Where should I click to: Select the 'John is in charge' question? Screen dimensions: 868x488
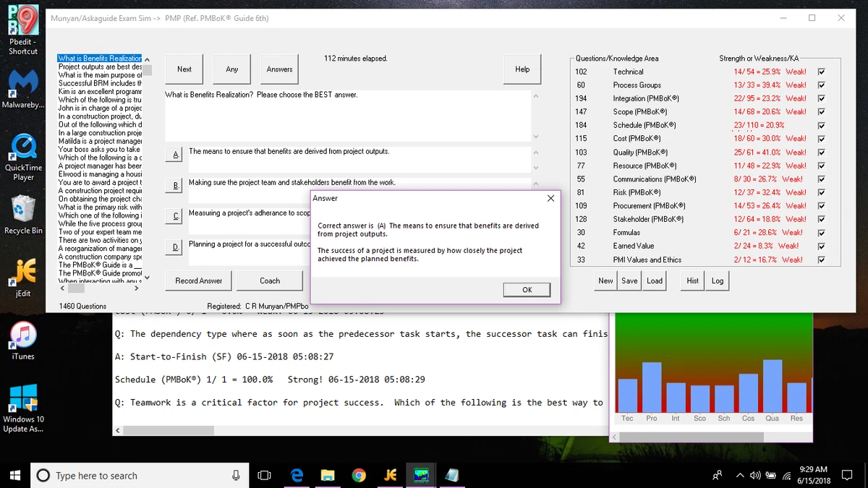point(100,108)
